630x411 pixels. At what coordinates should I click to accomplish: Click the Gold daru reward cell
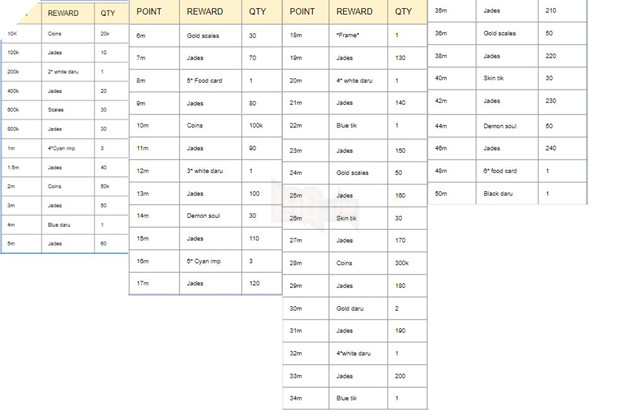coord(353,308)
